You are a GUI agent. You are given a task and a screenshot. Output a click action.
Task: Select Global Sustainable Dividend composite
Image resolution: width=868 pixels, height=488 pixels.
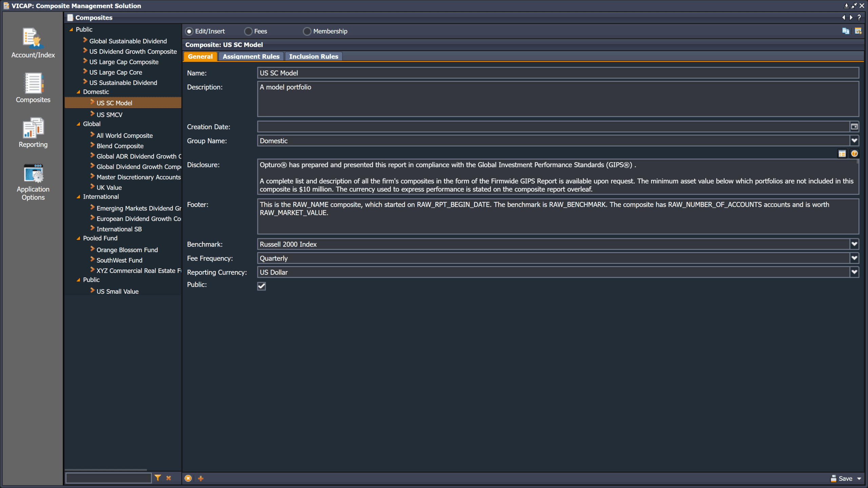coord(128,41)
